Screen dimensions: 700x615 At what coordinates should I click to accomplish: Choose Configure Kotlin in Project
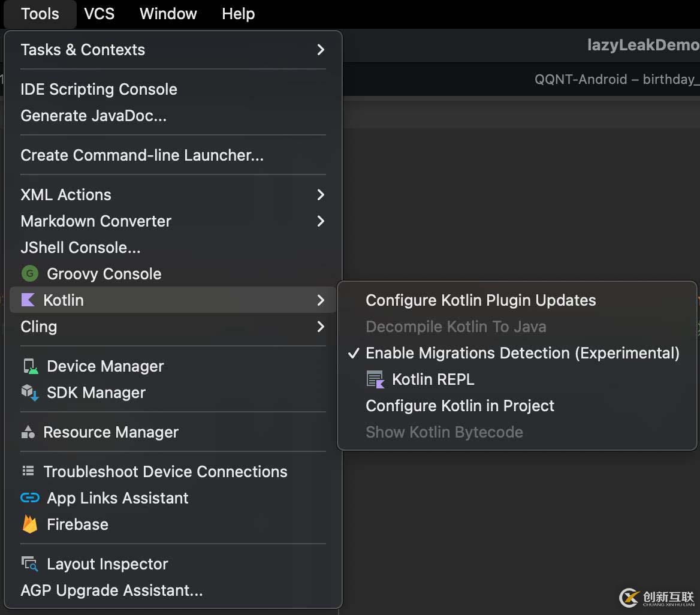coord(460,406)
